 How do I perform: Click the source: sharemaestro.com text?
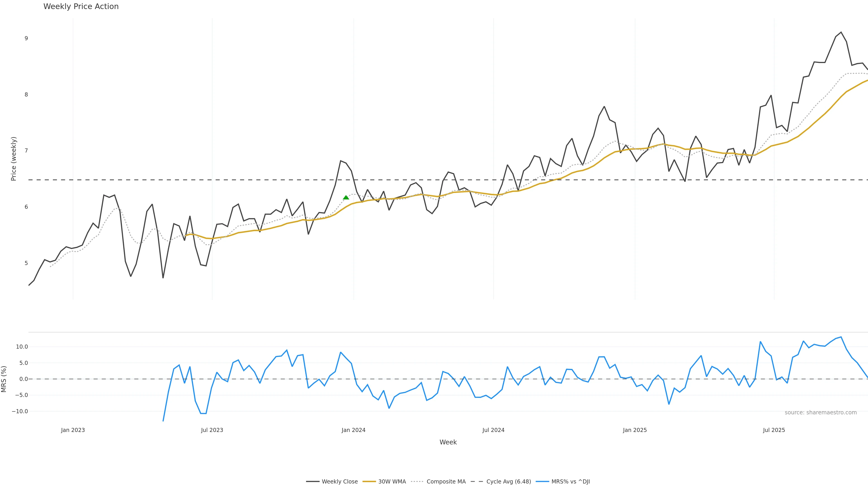821,413
